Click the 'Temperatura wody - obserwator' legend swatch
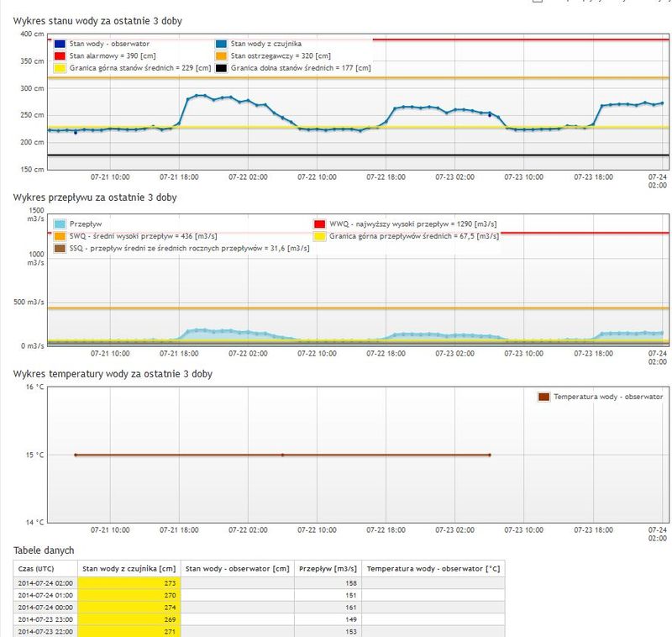 [x=544, y=396]
